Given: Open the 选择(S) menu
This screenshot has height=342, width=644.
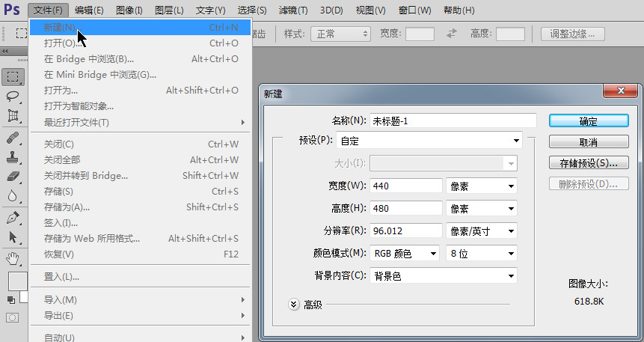Looking at the screenshot, I should click(x=252, y=10).
